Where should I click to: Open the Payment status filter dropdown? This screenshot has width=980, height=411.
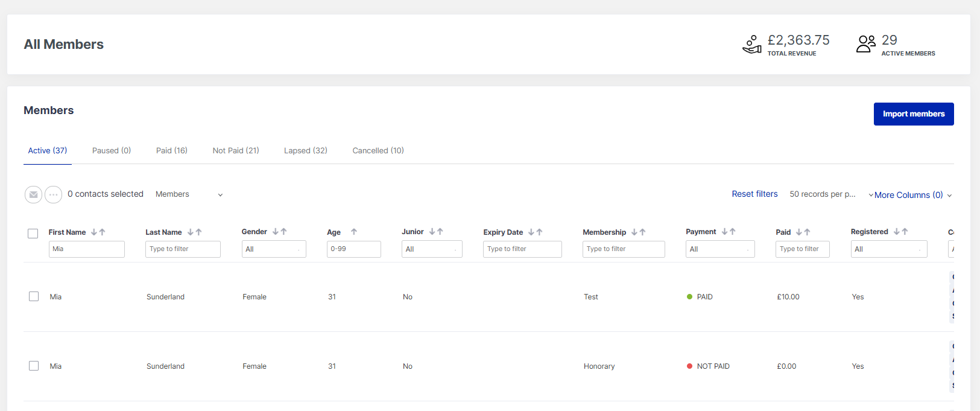719,249
